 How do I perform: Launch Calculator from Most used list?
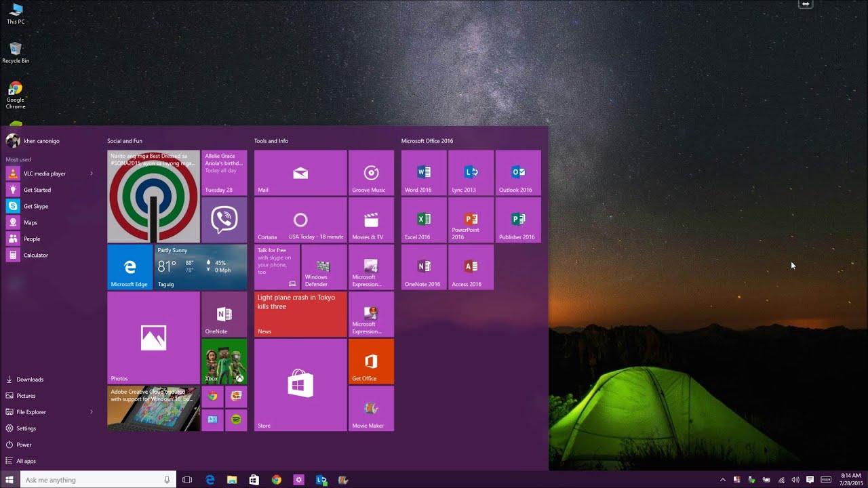pyautogui.click(x=50, y=255)
